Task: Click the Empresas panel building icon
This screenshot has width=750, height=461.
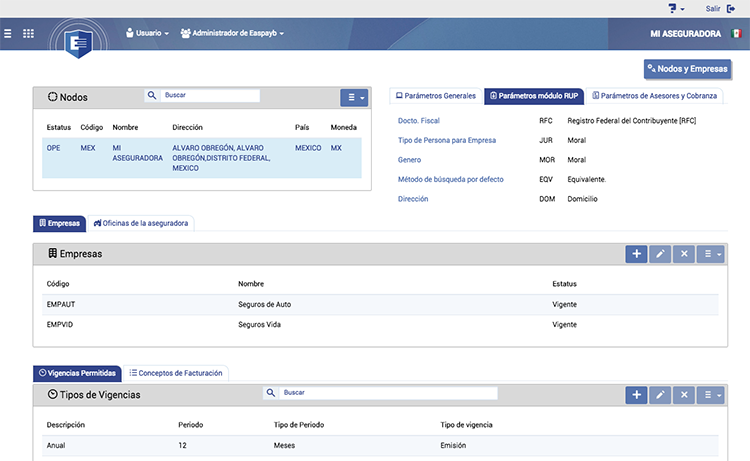Action: (x=53, y=253)
